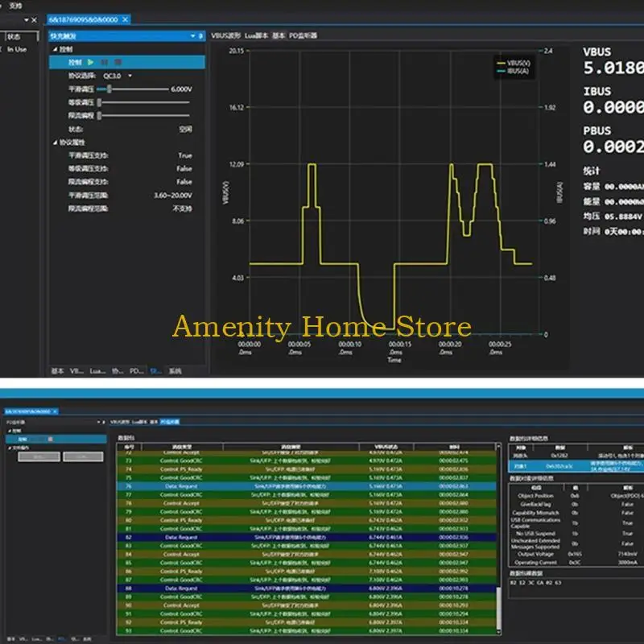Image resolution: width=644 pixels, height=644 pixels.
Task: Click the pause icon in trigger control row
Action: pos(105,62)
